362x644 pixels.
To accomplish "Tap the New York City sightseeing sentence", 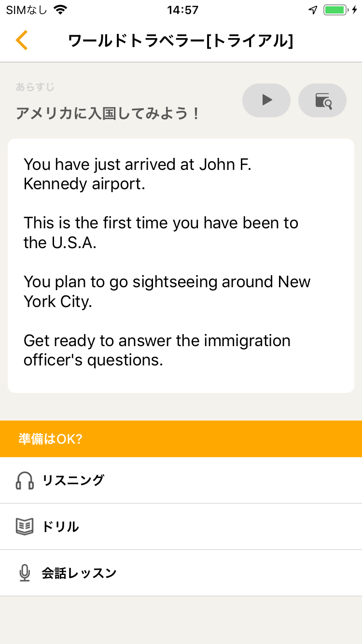I will (x=167, y=291).
